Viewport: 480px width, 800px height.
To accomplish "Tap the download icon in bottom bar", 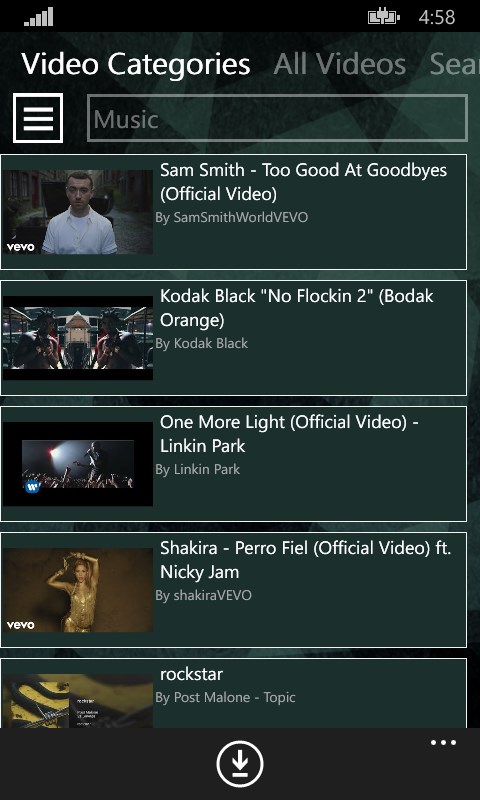I will point(240,764).
